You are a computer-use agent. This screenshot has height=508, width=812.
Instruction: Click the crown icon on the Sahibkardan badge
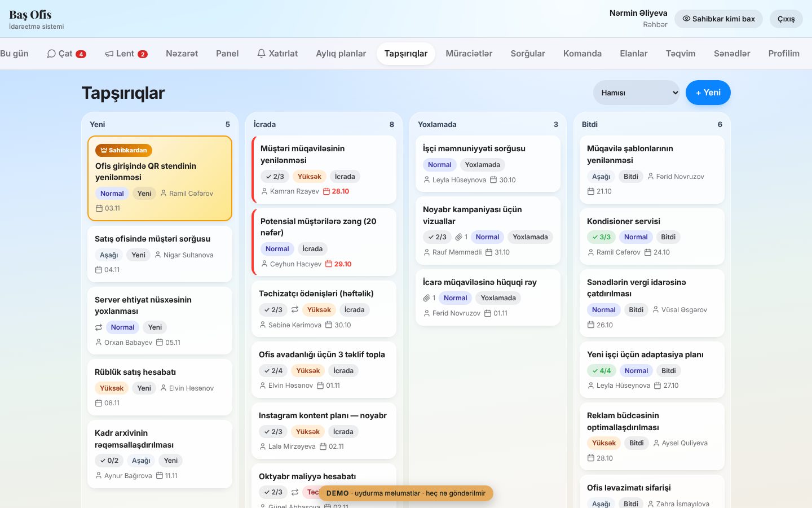click(104, 150)
